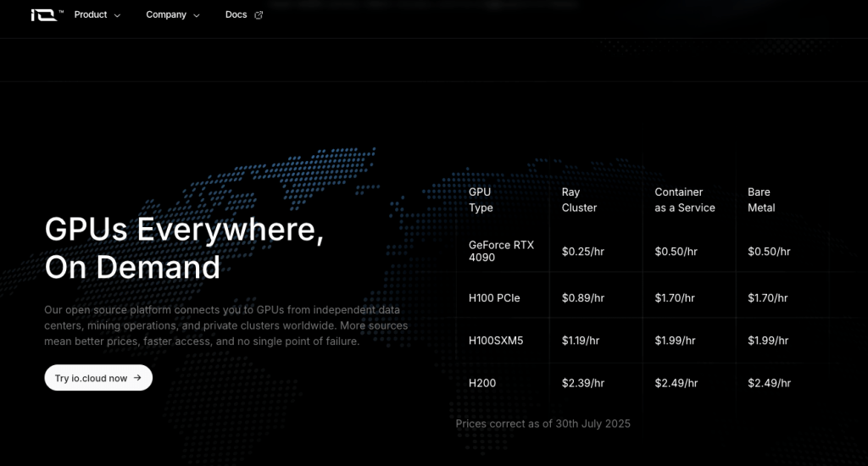Select the H200 row label

point(482,383)
